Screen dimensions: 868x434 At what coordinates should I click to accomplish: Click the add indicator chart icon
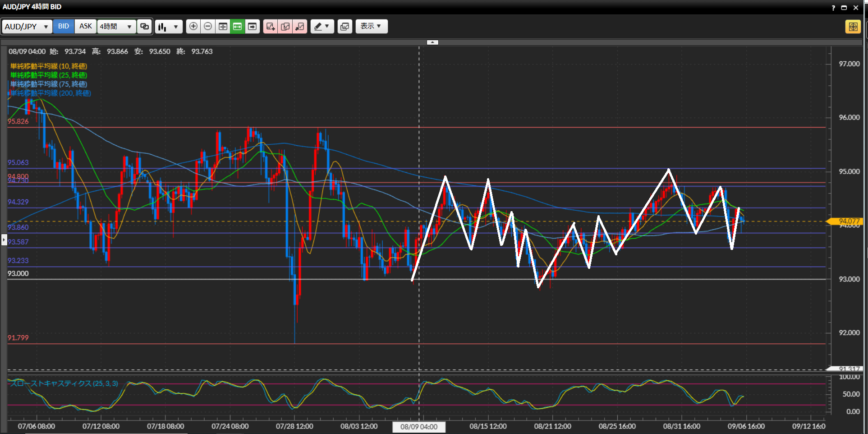pyautogui.click(x=271, y=27)
